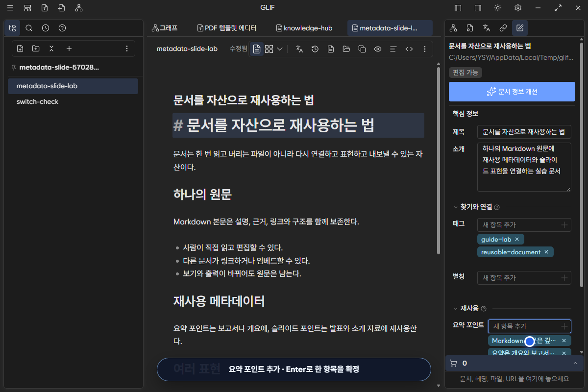Open links tab in right panel

click(x=503, y=28)
